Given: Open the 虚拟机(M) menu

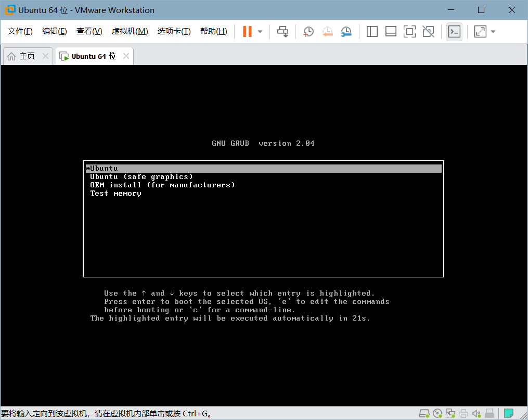Looking at the screenshot, I should (x=130, y=31).
